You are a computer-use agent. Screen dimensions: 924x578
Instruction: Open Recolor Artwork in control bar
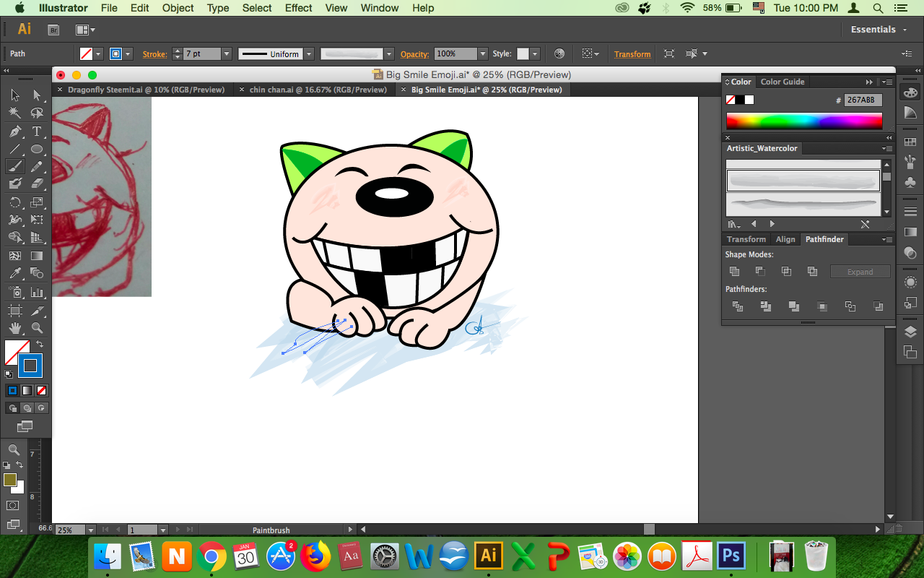(559, 53)
